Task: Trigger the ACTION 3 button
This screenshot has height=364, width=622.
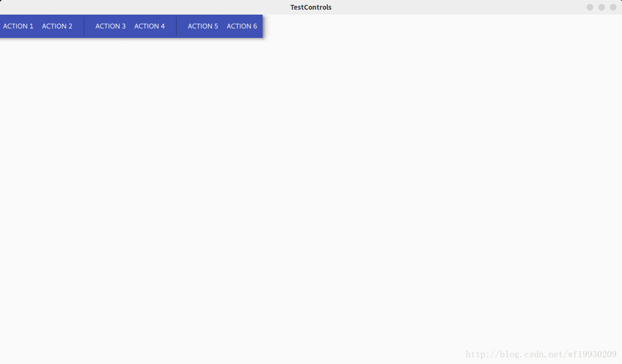Action: [x=111, y=26]
